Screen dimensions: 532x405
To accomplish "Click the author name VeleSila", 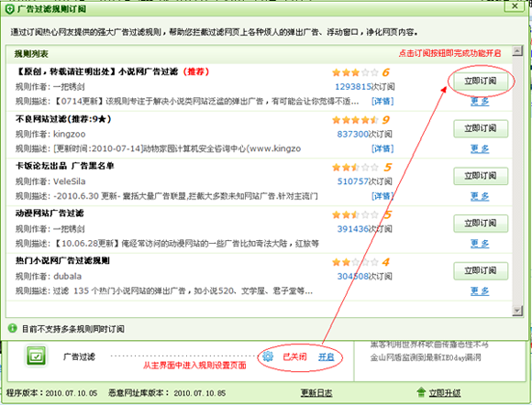I will tap(69, 181).
